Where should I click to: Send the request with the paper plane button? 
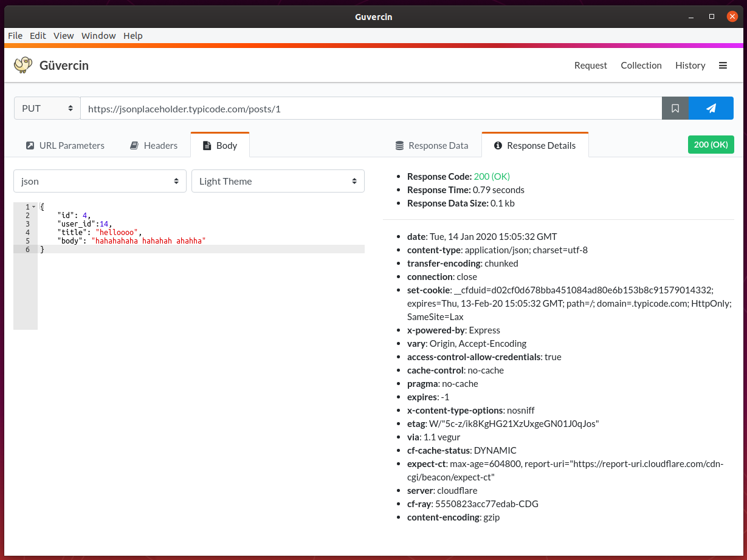[x=711, y=108]
